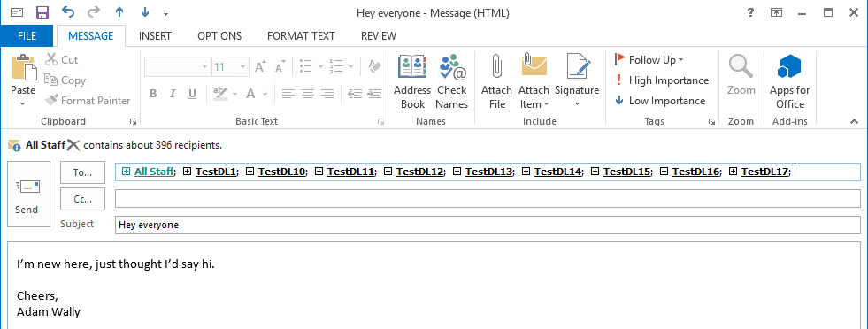Undo the last action
This screenshot has height=329, width=868.
click(68, 12)
